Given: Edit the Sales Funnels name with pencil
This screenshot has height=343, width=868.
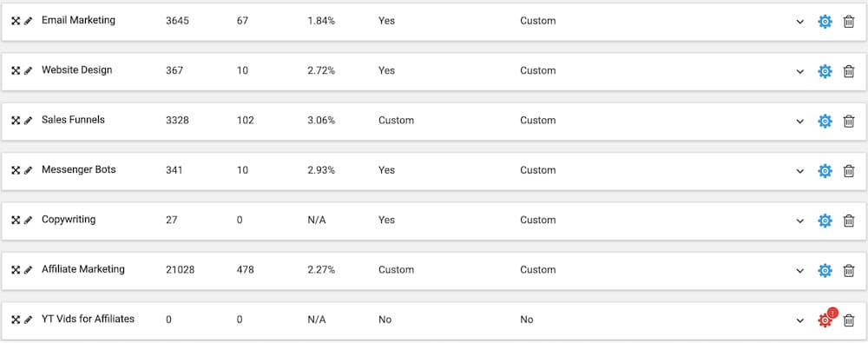Looking at the screenshot, I should (x=29, y=121).
